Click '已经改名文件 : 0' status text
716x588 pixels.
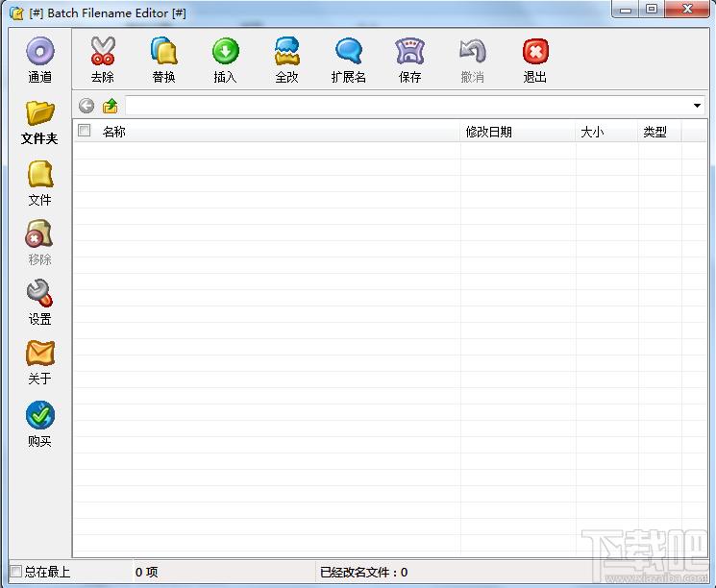pos(364,572)
